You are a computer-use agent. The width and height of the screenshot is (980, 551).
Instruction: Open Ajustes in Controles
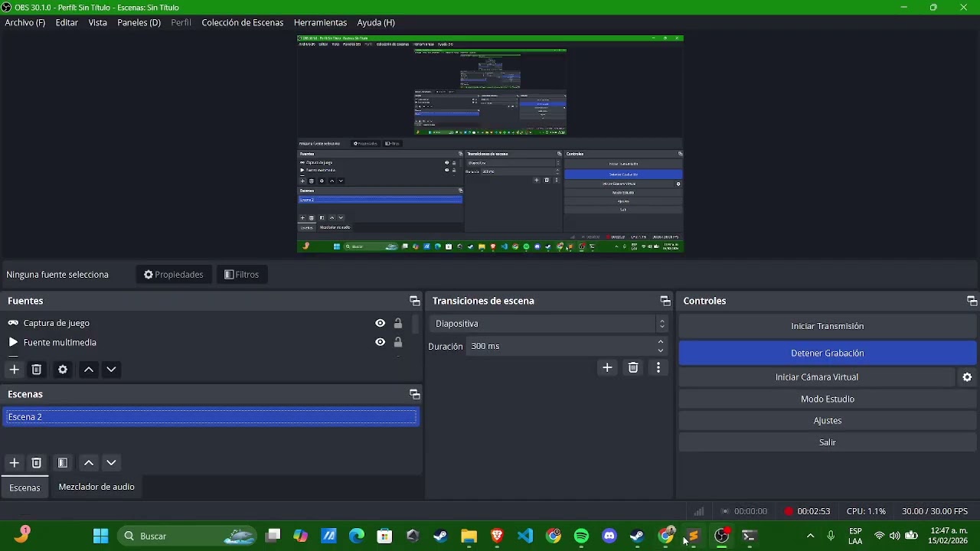828,421
